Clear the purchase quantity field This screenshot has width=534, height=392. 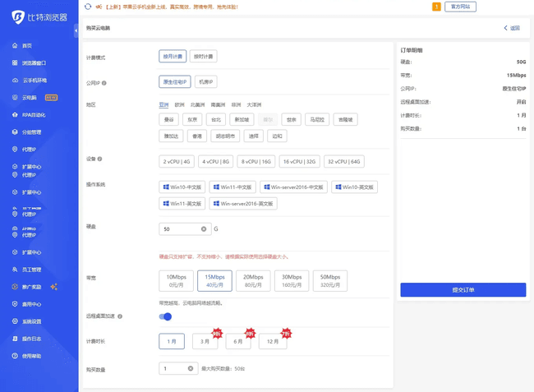tap(191, 368)
